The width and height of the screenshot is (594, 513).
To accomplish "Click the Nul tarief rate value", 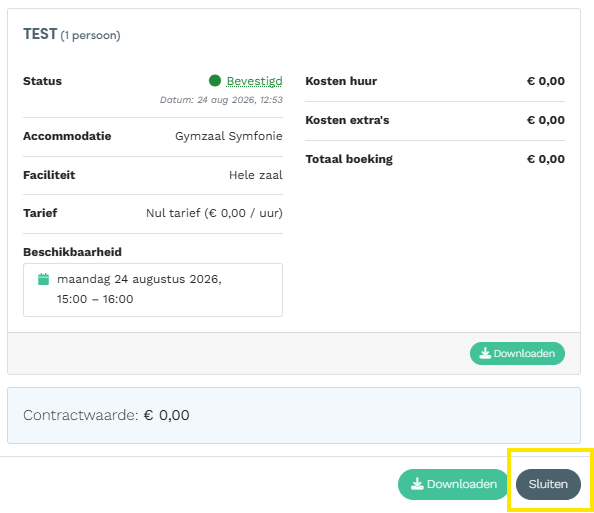I will [x=214, y=213].
